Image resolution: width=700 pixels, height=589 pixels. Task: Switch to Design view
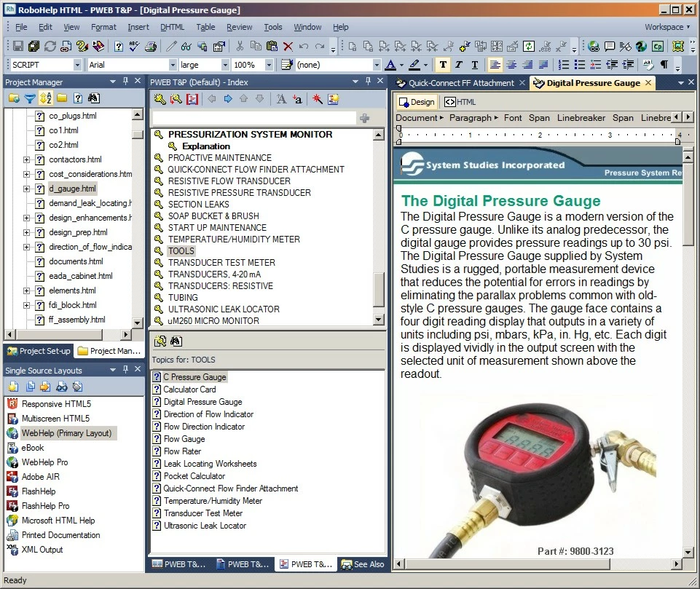click(417, 102)
